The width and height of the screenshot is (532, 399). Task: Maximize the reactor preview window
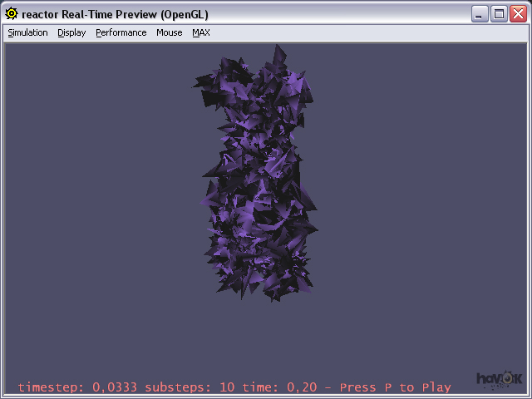pyautogui.click(x=499, y=14)
